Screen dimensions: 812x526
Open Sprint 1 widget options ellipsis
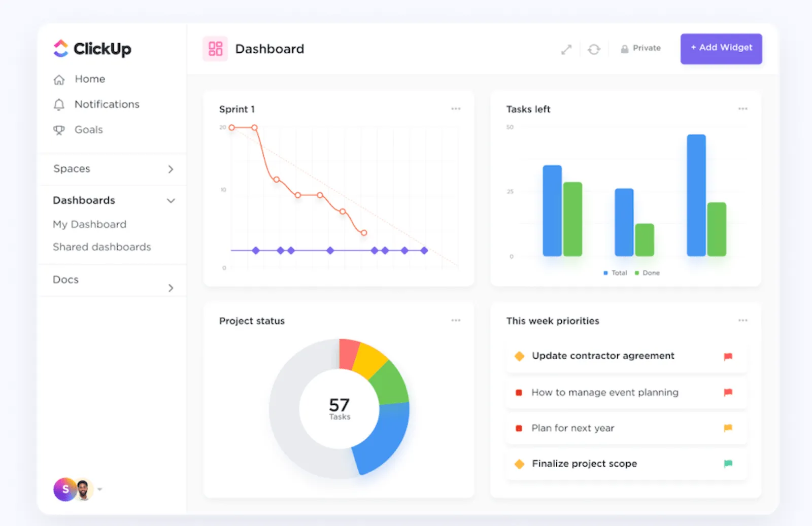pyautogui.click(x=456, y=109)
